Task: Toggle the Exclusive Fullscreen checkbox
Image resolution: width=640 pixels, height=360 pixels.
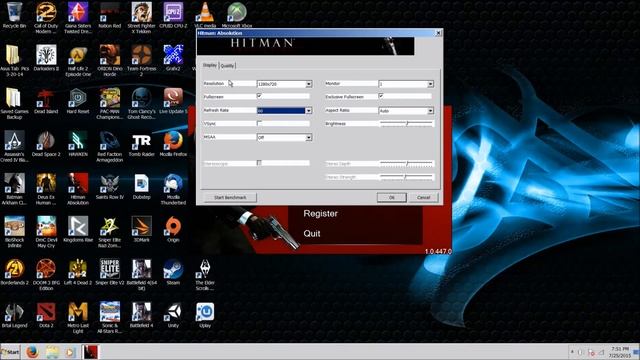Action: click(x=381, y=96)
